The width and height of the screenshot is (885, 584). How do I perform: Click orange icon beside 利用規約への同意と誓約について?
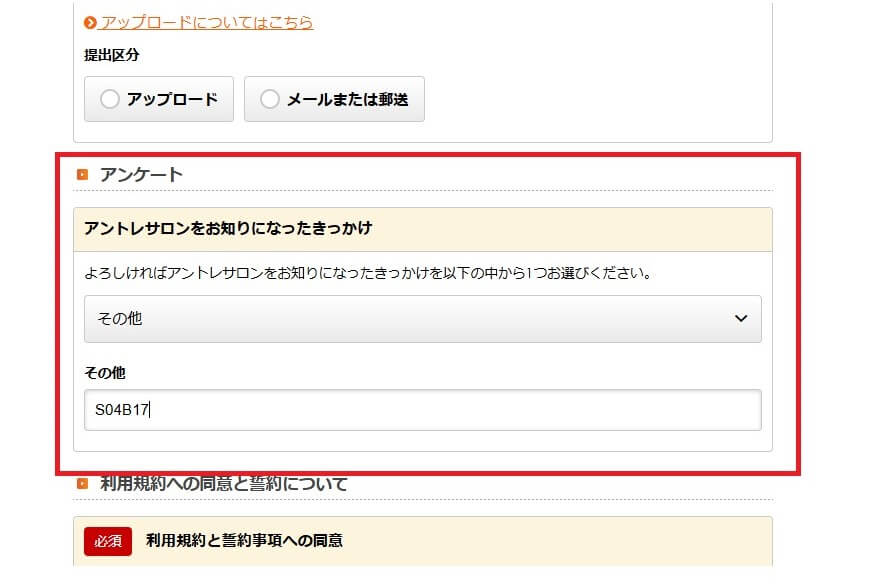pos(83,484)
